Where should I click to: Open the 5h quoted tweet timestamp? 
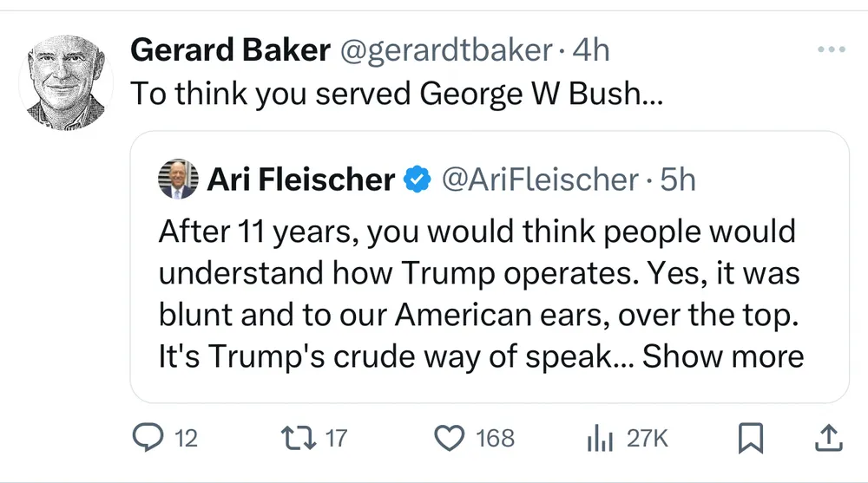pyautogui.click(x=678, y=179)
